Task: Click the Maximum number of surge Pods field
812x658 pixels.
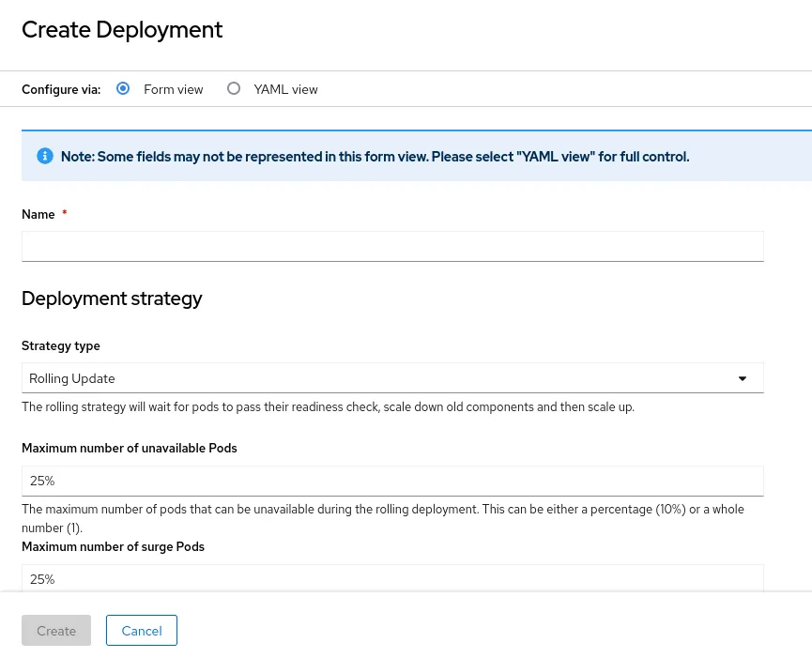Action: coord(392,578)
